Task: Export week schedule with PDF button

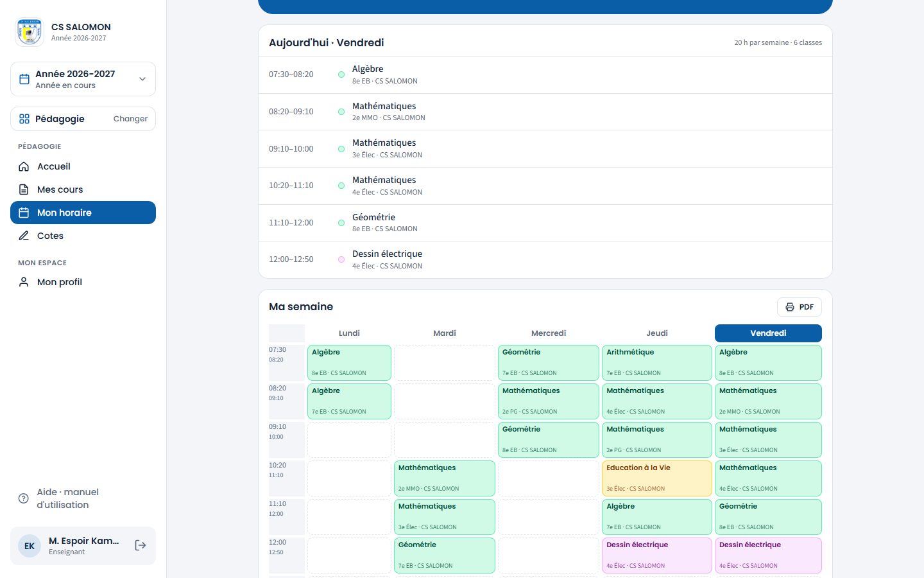Action: [x=800, y=307]
